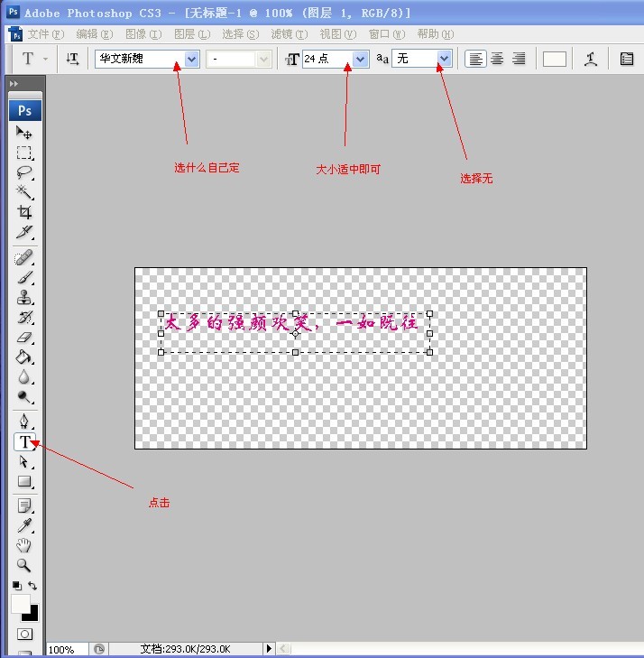This screenshot has width=644, height=658.
Task: Open the font size dropdown arrow
Action: (x=360, y=59)
